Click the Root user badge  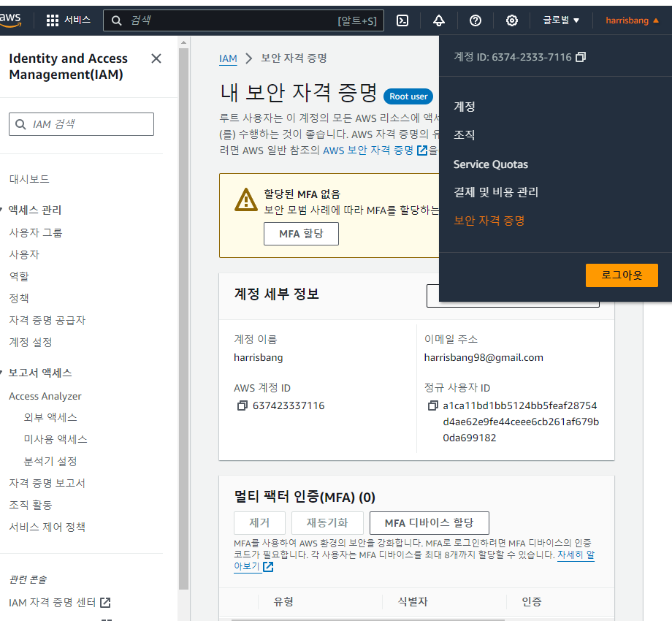tap(408, 96)
